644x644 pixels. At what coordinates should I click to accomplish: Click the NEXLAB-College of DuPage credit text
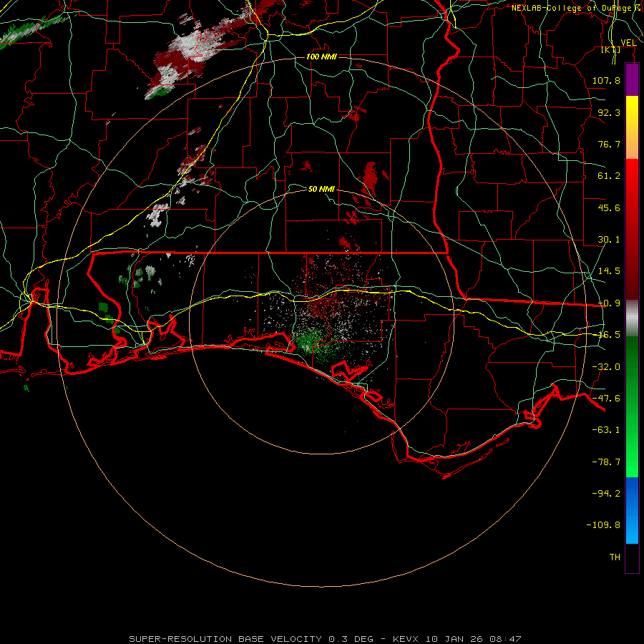click(576, 8)
